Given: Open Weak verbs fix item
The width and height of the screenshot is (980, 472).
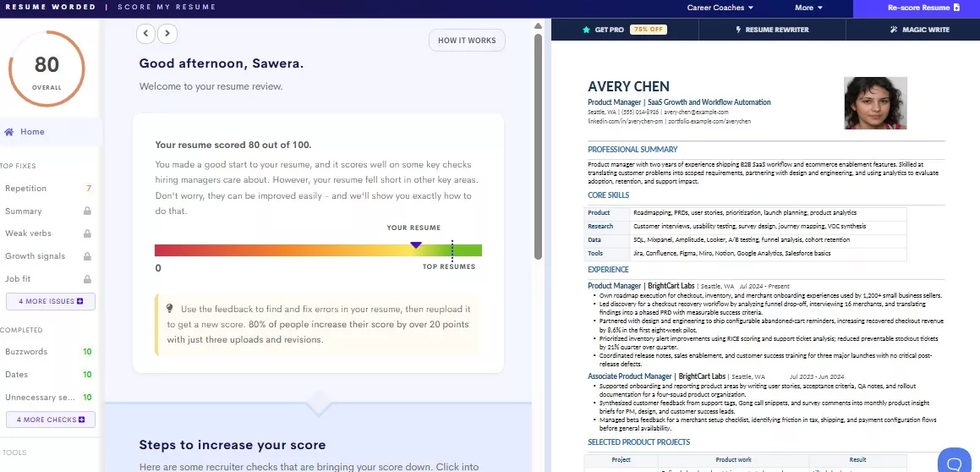Looking at the screenshot, I should [x=48, y=233].
